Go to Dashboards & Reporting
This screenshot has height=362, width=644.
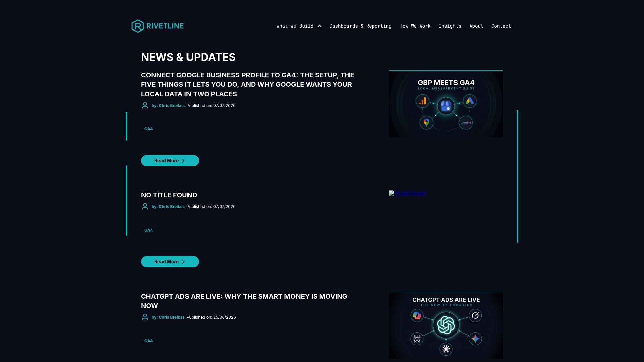(x=360, y=26)
